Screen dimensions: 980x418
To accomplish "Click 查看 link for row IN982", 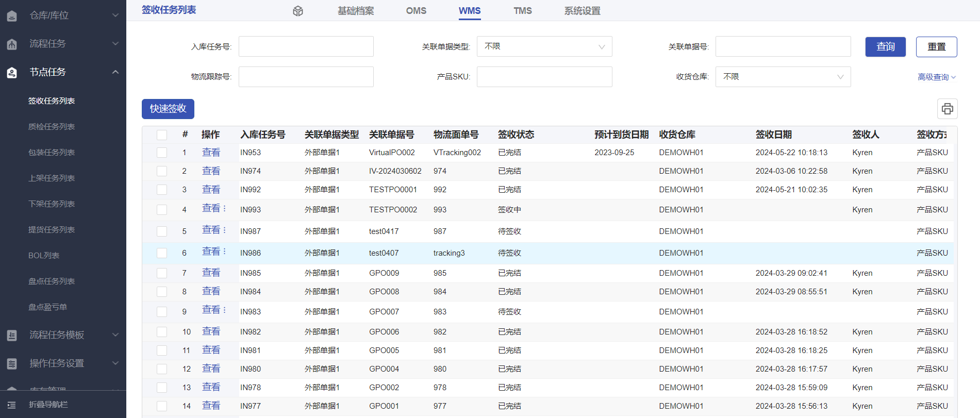I will 211,331.
